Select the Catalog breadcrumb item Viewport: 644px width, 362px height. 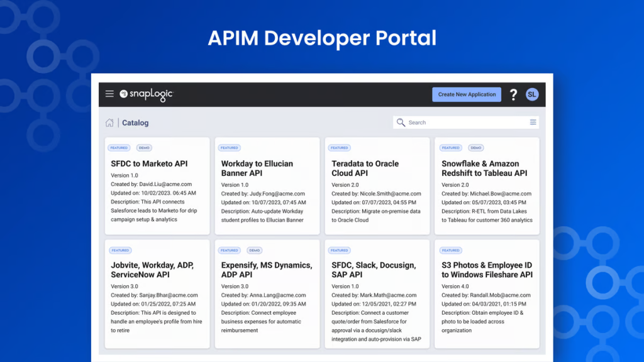135,123
